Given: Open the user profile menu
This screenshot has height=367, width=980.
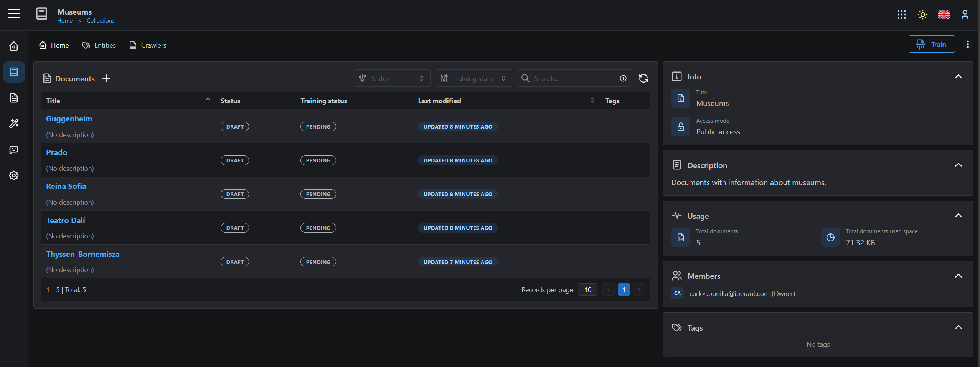Looking at the screenshot, I should pos(965,15).
